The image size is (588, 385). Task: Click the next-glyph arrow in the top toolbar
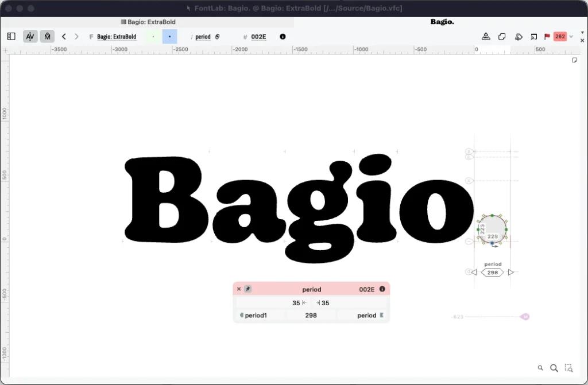tap(76, 36)
